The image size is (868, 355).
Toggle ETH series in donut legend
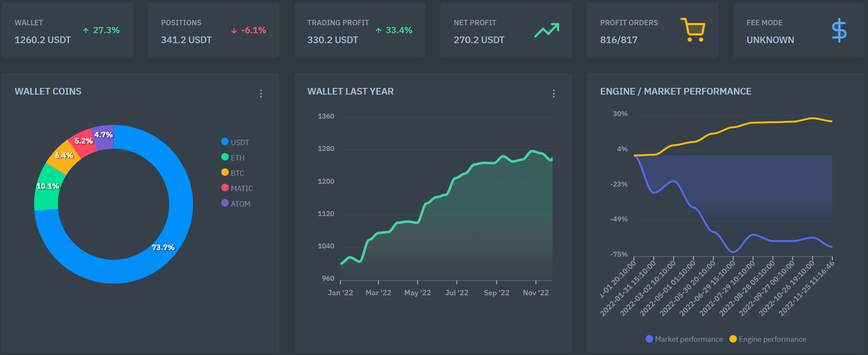233,158
